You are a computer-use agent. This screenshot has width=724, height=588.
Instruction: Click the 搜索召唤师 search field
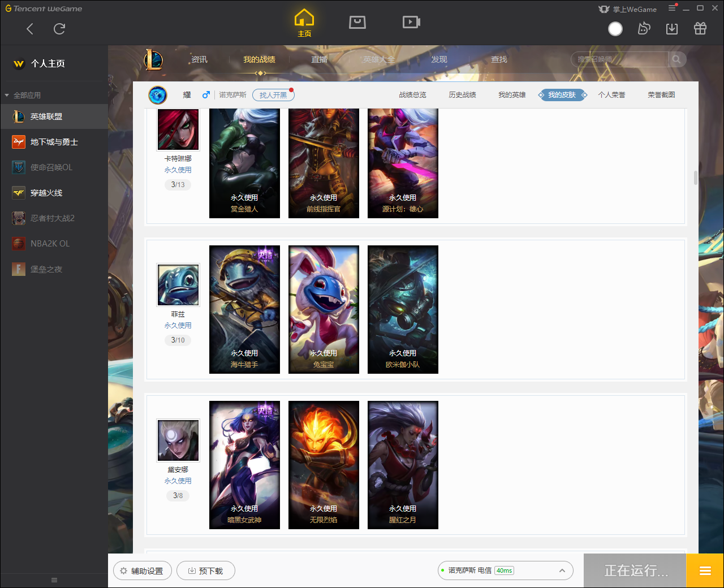click(x=619, y=59)
